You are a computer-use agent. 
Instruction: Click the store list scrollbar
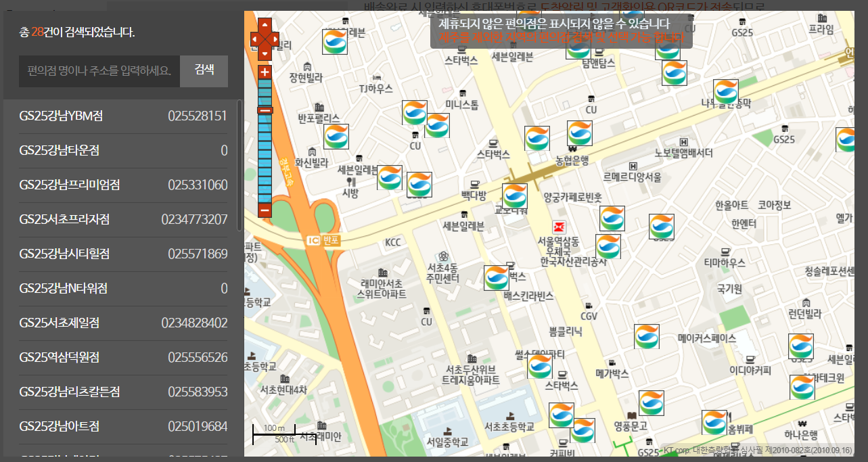[x=239, y=166]
